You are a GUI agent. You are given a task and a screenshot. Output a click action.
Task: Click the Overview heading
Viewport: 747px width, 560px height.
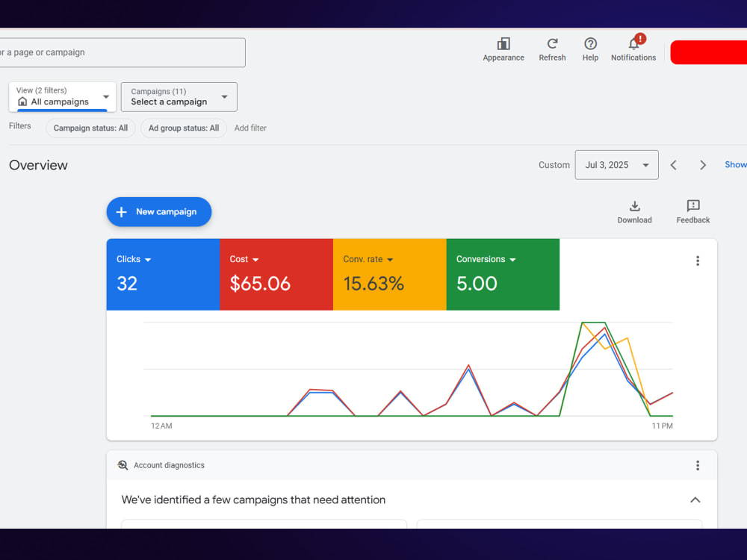(38, 165)
